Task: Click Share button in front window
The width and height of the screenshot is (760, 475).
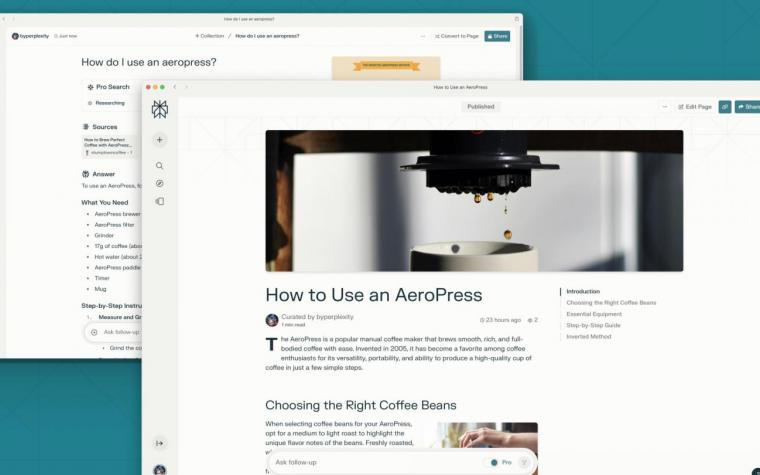Action: [748, 107]
